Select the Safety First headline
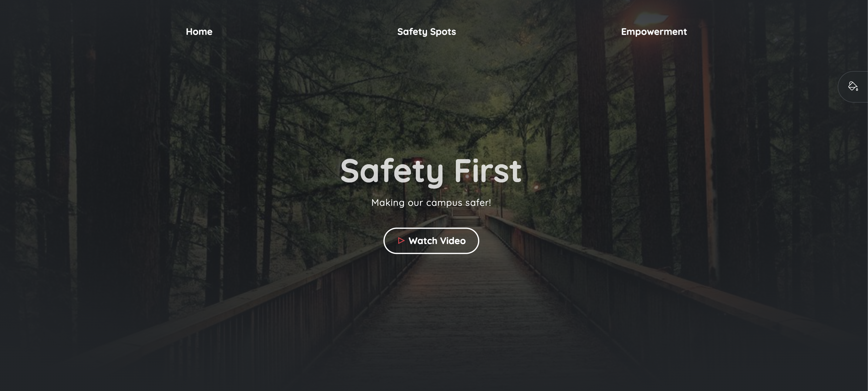 click(431, 172)
